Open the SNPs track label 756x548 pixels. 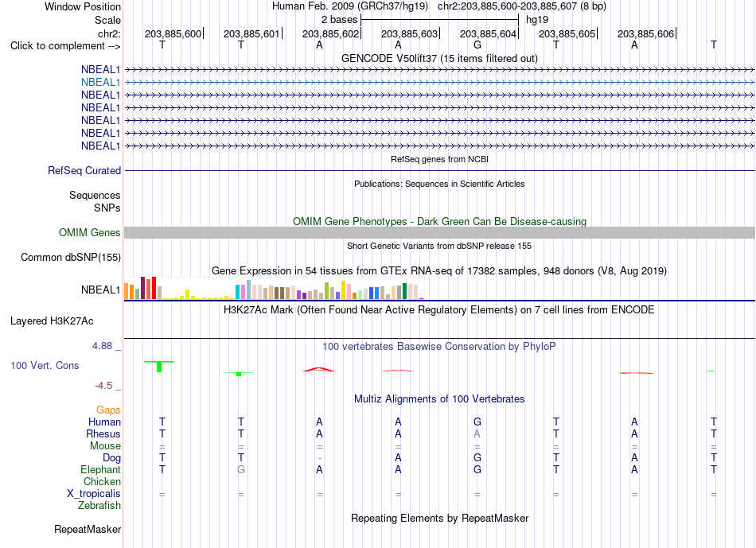(x=107, y=208)
